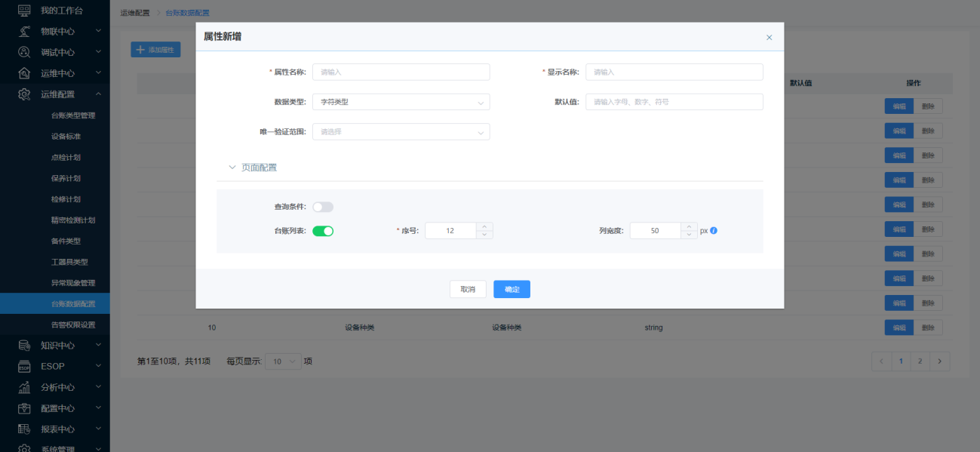980x452 pixels.
Task: Increase the 序号 value with up arrow
Action: (x=484, y=226)
